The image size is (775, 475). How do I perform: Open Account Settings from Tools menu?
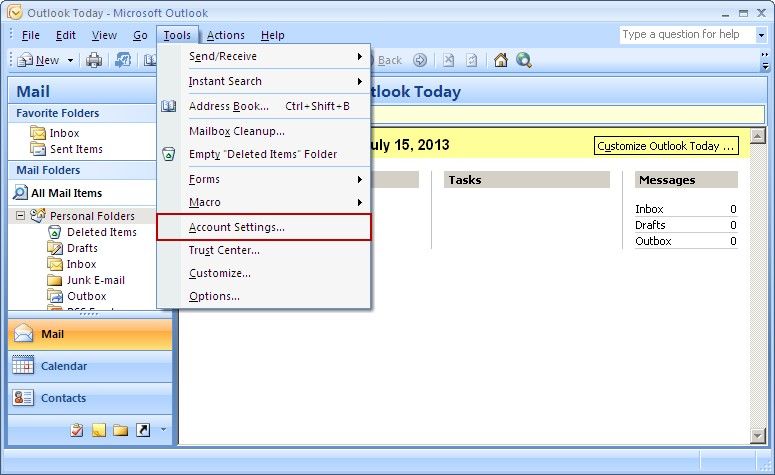pos(263,227)
